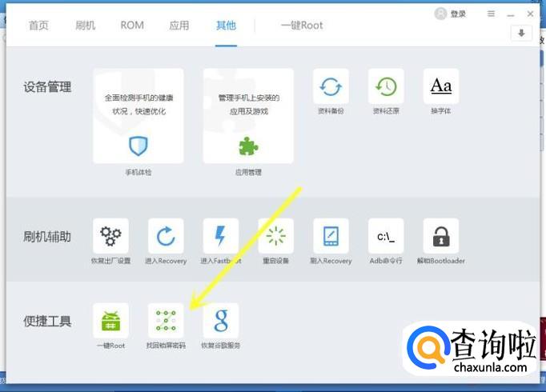Launch the Adb命令行 console icon
546x392 pixels.
click(386, 236)
